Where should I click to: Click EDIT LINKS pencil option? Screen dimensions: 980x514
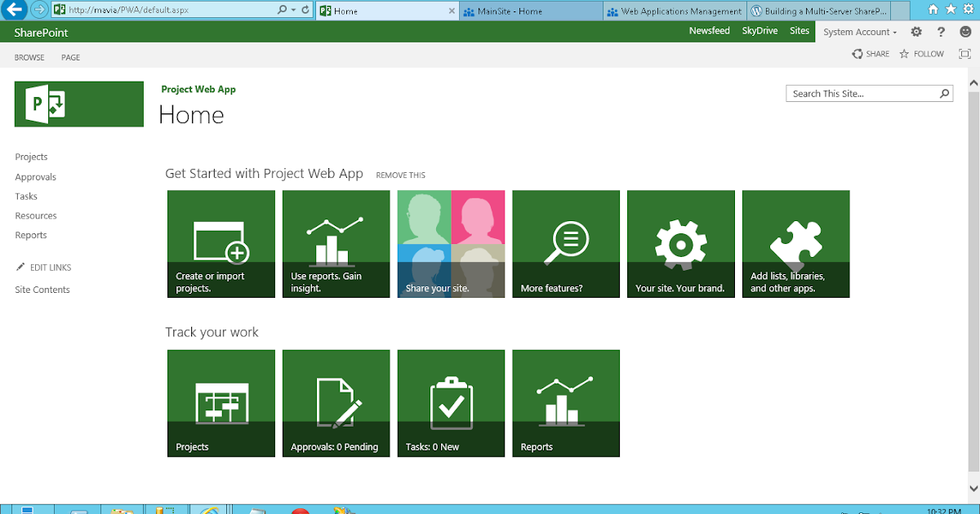[x=43, y=268]
